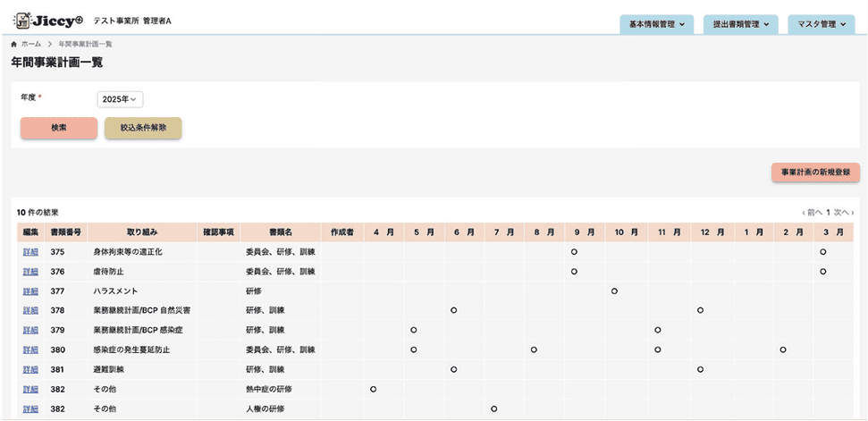Go to previous page with 前へ

click(812, 213)
